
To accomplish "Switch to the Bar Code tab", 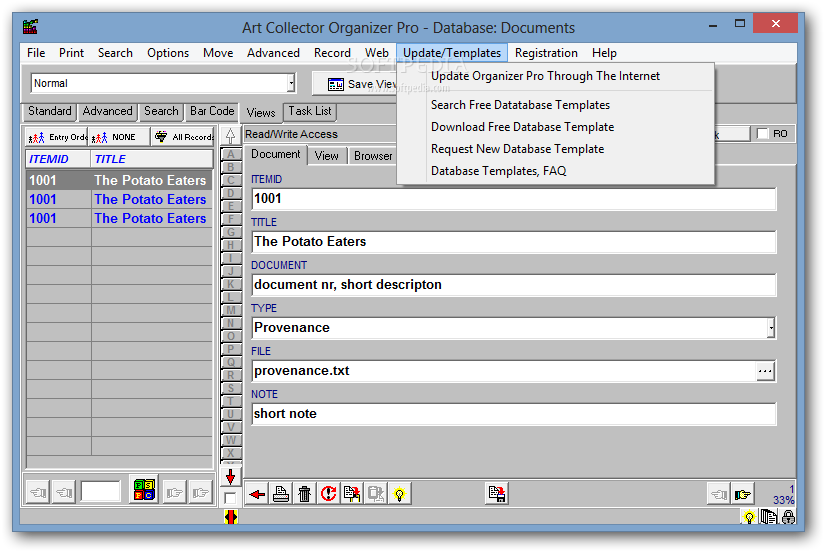I will [212, 112].
